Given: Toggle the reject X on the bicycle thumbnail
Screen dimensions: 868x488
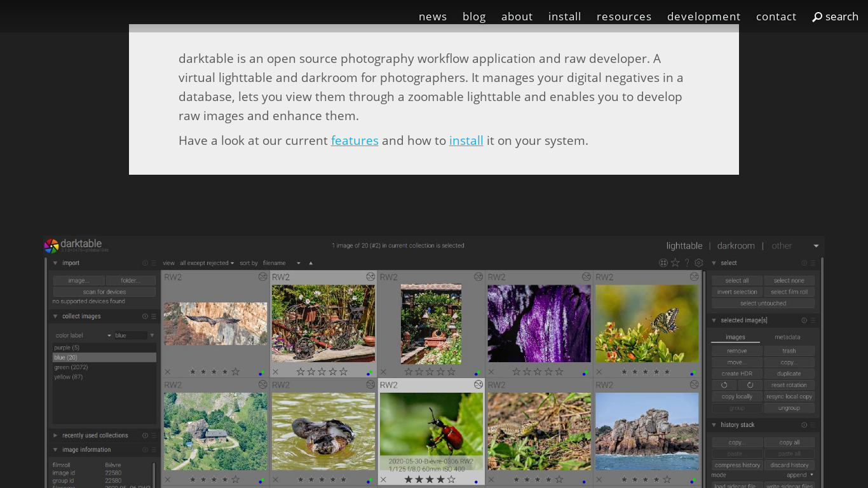Looking at the screenshot, I should (276, 372).
